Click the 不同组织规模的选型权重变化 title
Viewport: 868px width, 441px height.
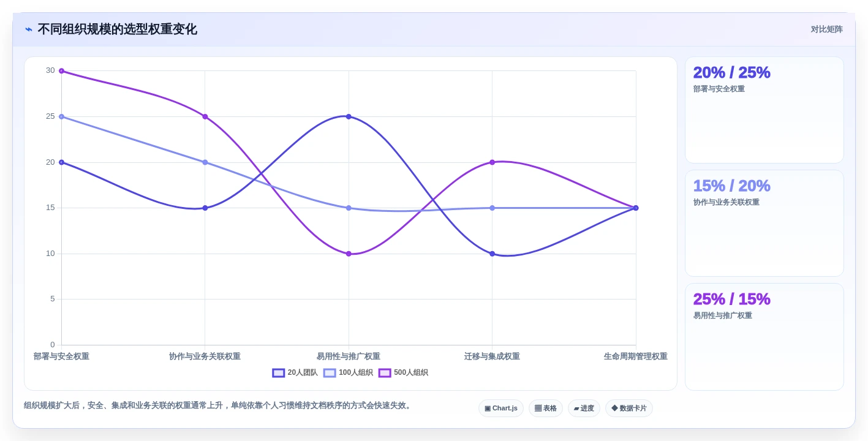118,29
